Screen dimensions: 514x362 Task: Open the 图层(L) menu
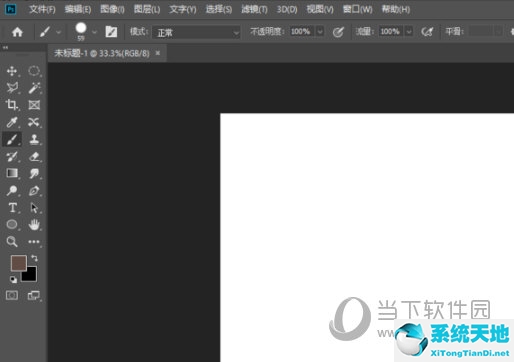[147, 9]
